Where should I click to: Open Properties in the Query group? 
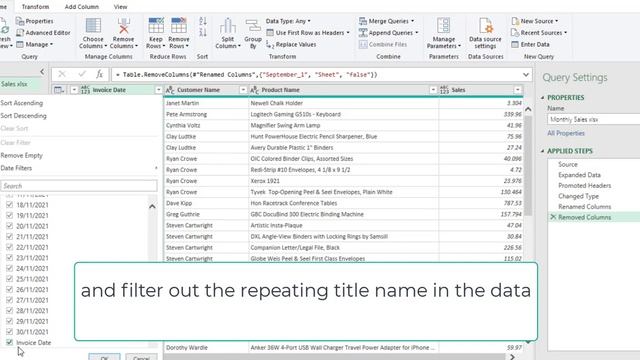click(35, 21)
